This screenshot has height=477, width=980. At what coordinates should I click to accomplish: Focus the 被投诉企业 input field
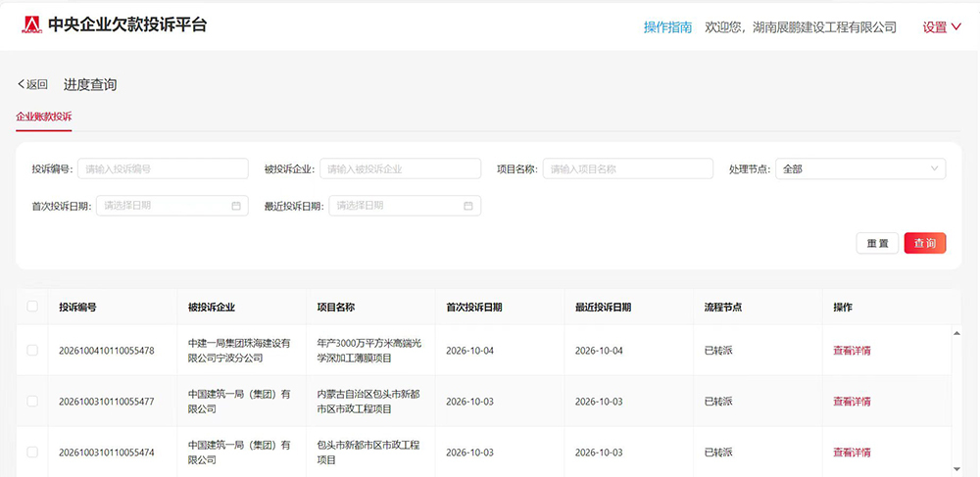[x=401, y=168]
